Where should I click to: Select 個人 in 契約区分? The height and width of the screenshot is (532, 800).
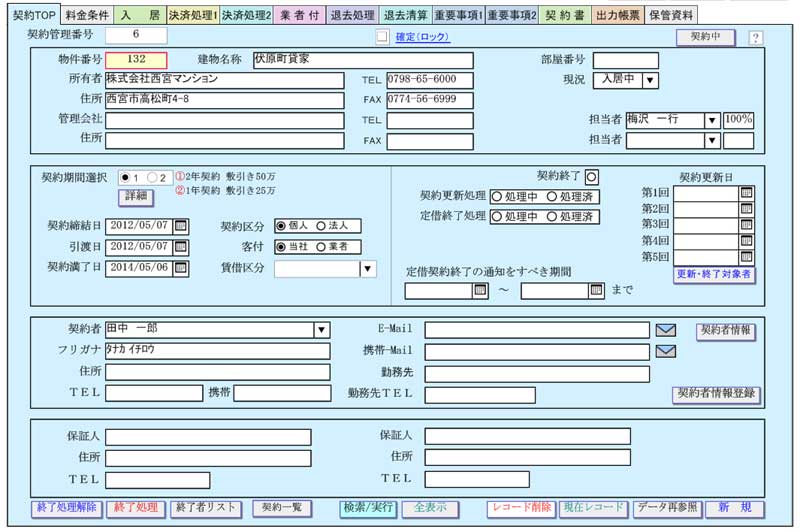[280, 225]
